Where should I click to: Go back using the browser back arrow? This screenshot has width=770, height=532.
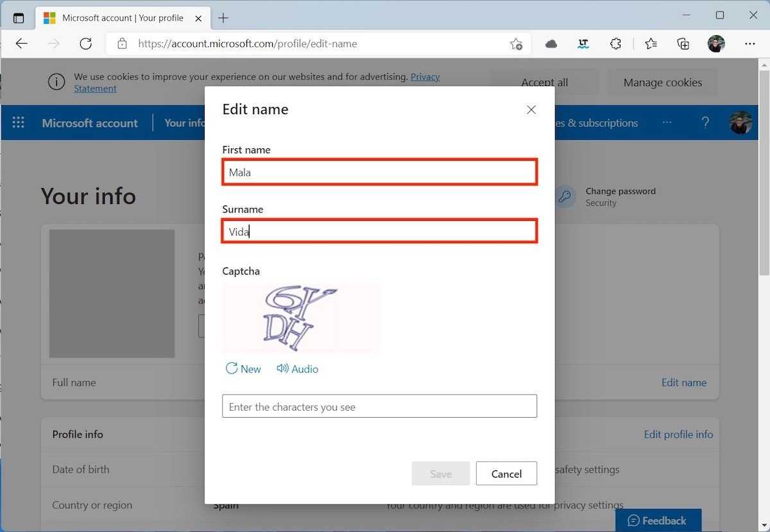(22, 44)
